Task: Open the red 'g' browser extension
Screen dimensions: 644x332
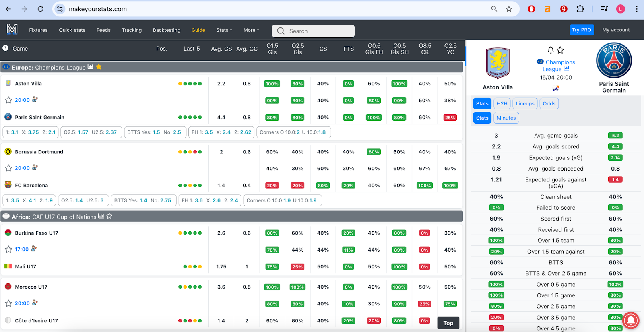Action: tap(563, 9)
